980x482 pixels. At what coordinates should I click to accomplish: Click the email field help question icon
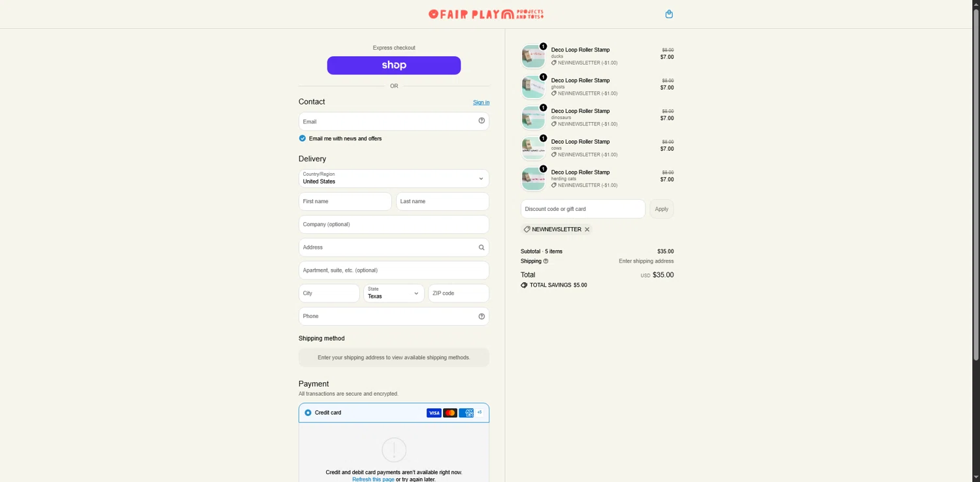482,121
